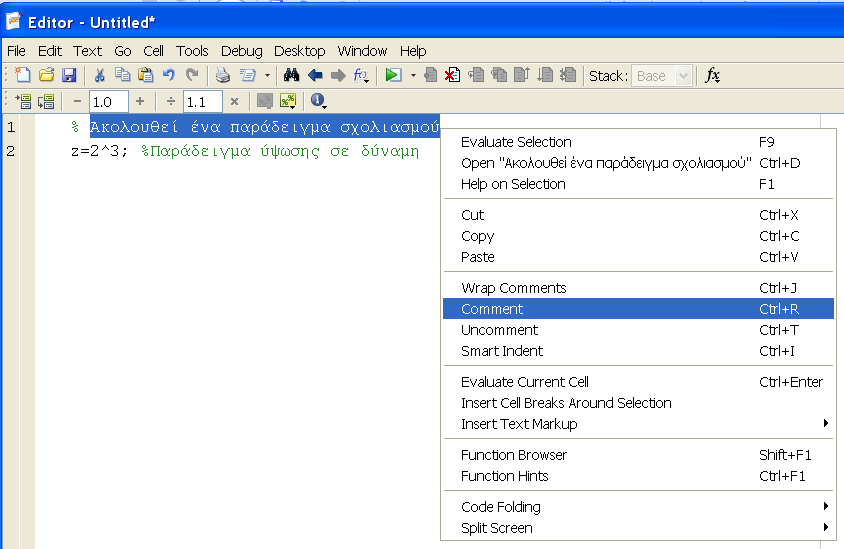Open the dropdown arrow next to Run
844x549 pixels.
click(x=413, y=75)
